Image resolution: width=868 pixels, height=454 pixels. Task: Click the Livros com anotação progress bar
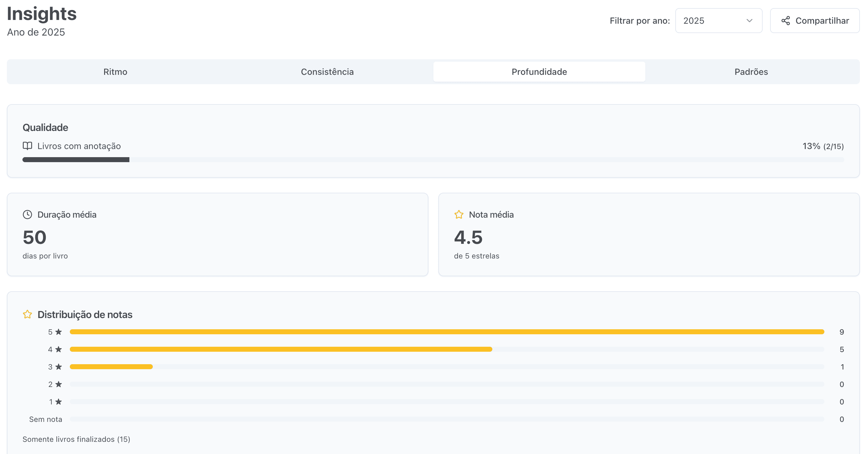433,160
